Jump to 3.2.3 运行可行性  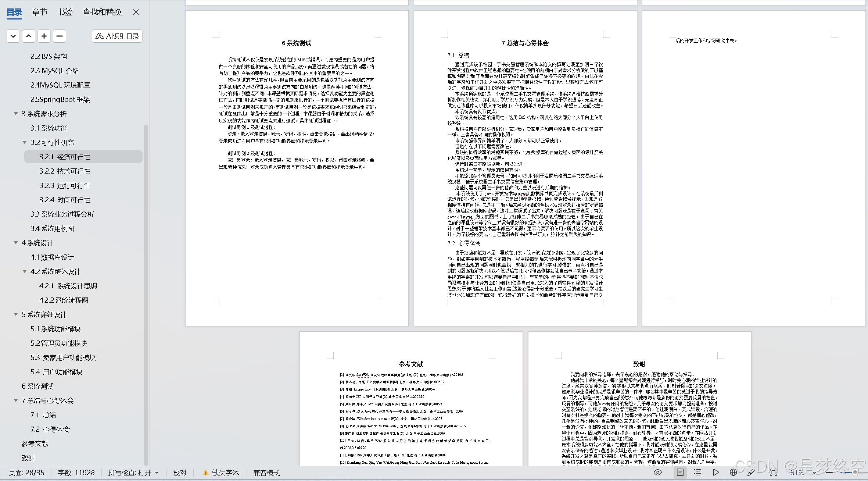[x=65, y=185]
